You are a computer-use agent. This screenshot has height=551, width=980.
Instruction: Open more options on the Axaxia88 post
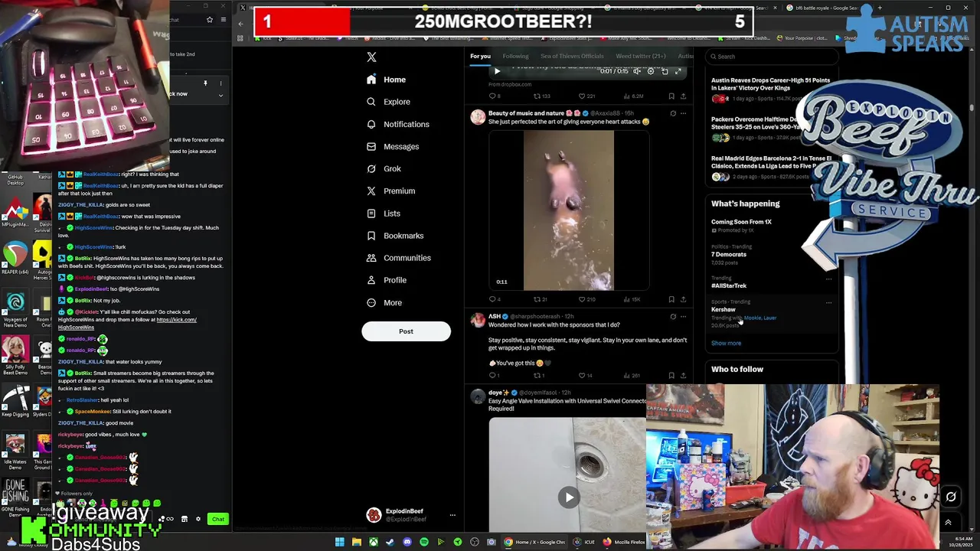pos(683,113)
